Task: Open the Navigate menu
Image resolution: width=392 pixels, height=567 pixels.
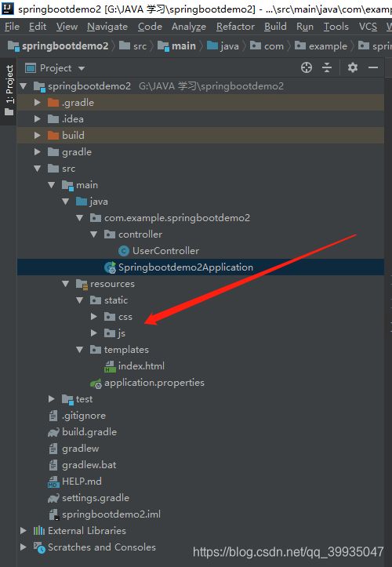Action: (107, 27)
